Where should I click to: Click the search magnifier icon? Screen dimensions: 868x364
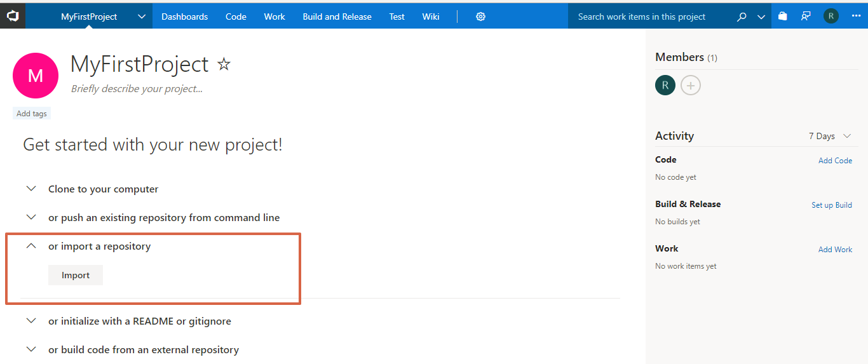coord(742,17)
